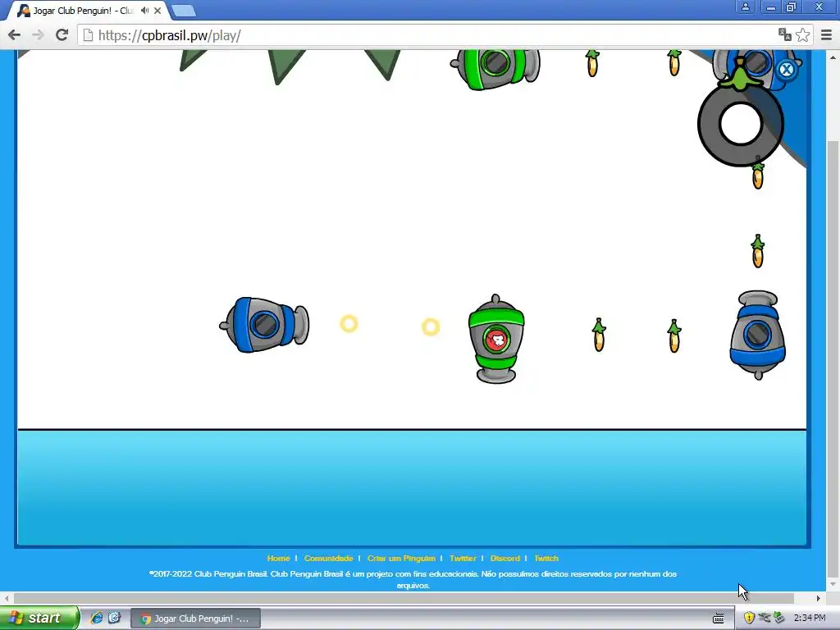The width and height of the screenshot is (840, 630).
Task: Open the translate page icon
Action: coord(785,34)
